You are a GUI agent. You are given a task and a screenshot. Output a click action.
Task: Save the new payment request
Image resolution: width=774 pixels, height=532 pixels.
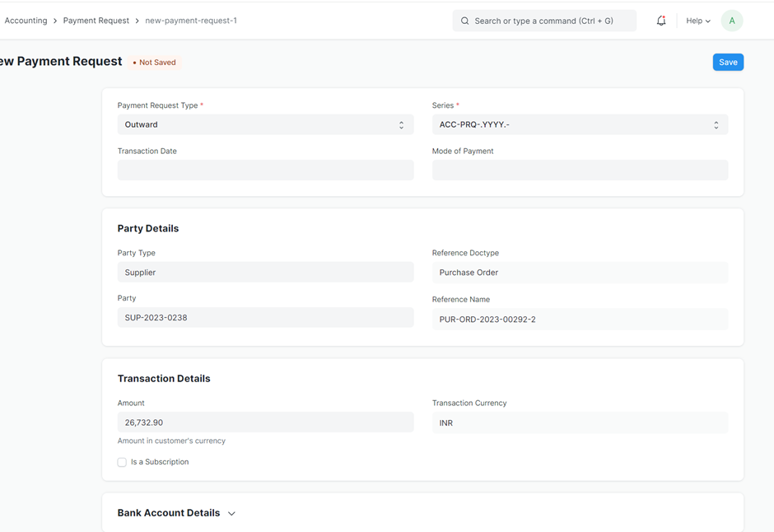[x=728, y=63]
